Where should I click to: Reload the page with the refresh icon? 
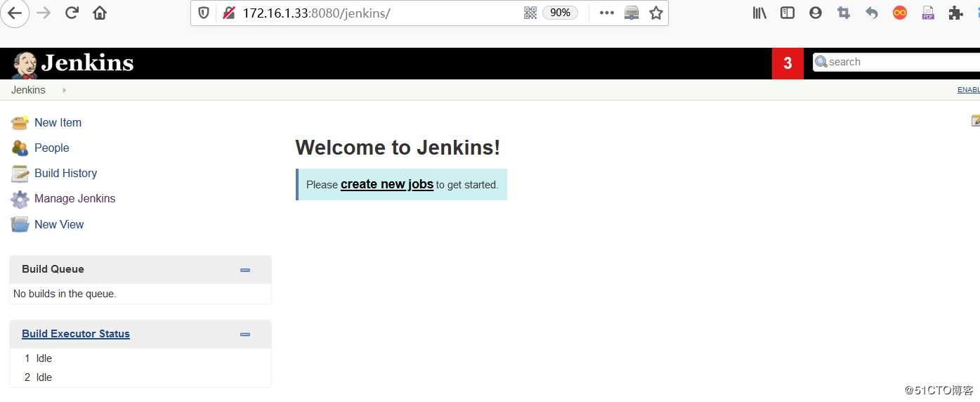point(72,13)
